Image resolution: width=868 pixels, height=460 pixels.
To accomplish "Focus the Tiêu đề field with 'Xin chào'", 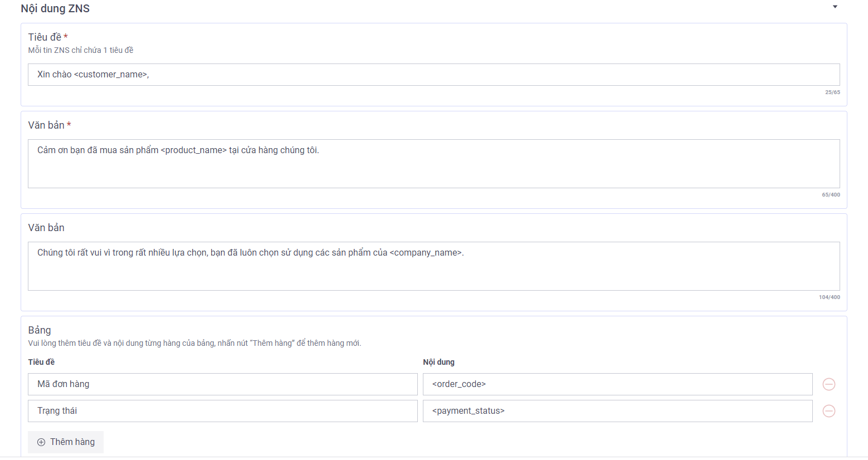I will (433, 75).
